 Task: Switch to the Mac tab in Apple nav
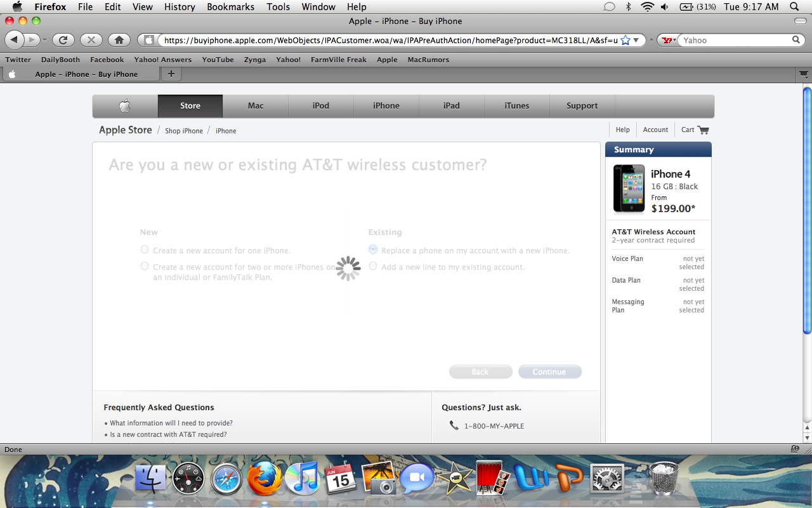[256, 106]
